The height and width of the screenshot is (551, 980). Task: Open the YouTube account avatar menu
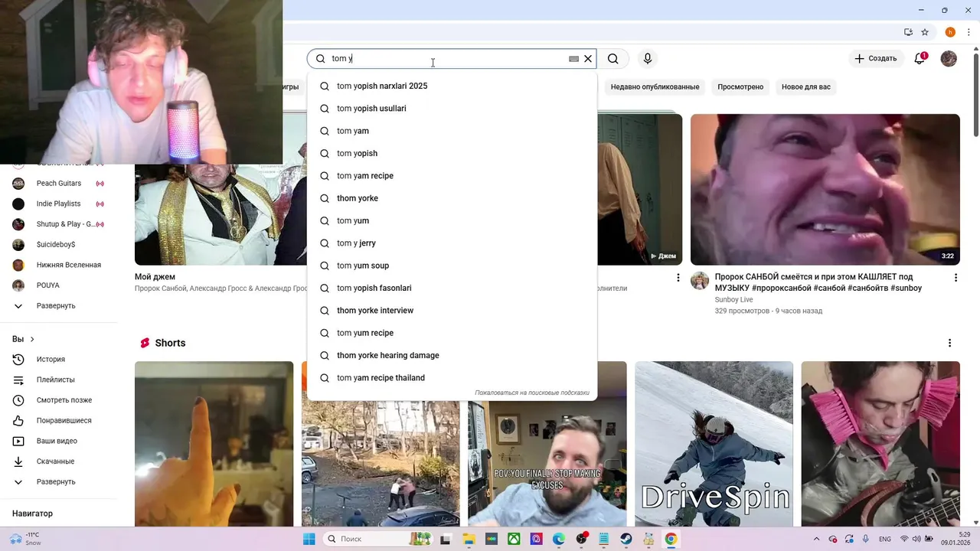[x=949, y=58]
